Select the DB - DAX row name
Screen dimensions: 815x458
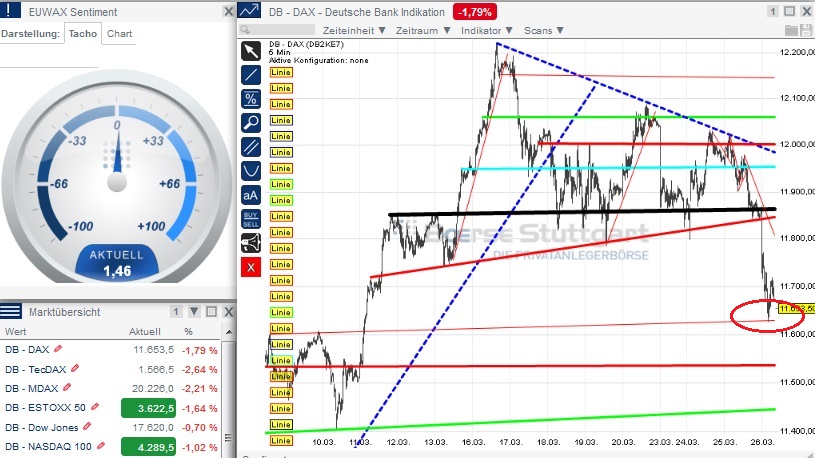tap(27, 349)
